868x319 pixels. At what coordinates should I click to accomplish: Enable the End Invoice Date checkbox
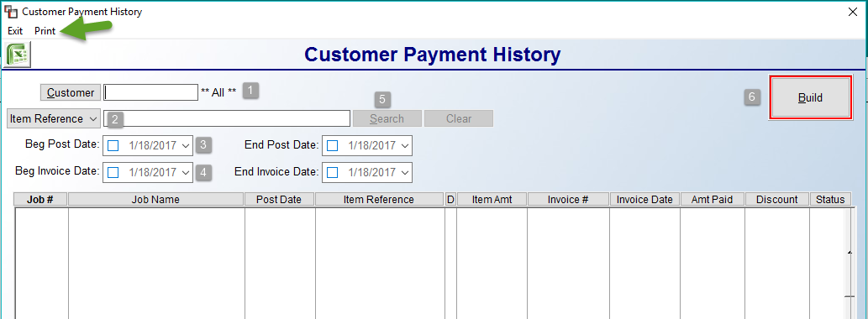[332, 172]
